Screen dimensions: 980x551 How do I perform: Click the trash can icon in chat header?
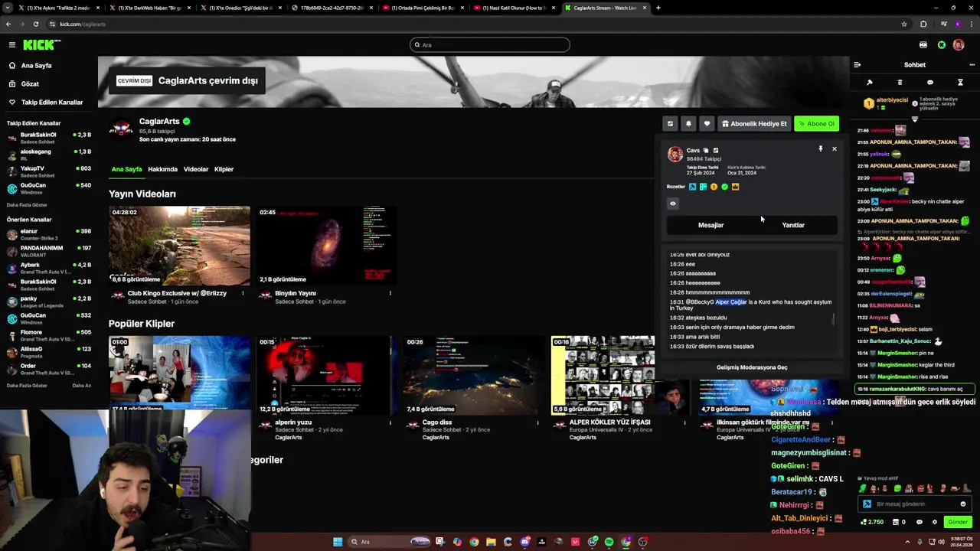click(900, 83)
